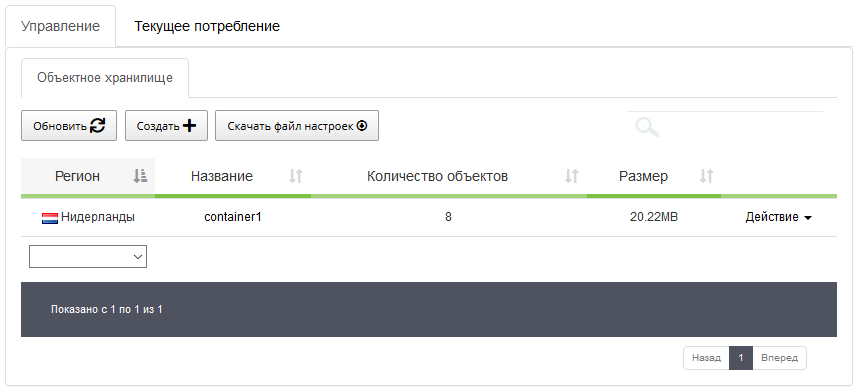Click the magnifier search icon
858x389 pixels.
point(647,127)
